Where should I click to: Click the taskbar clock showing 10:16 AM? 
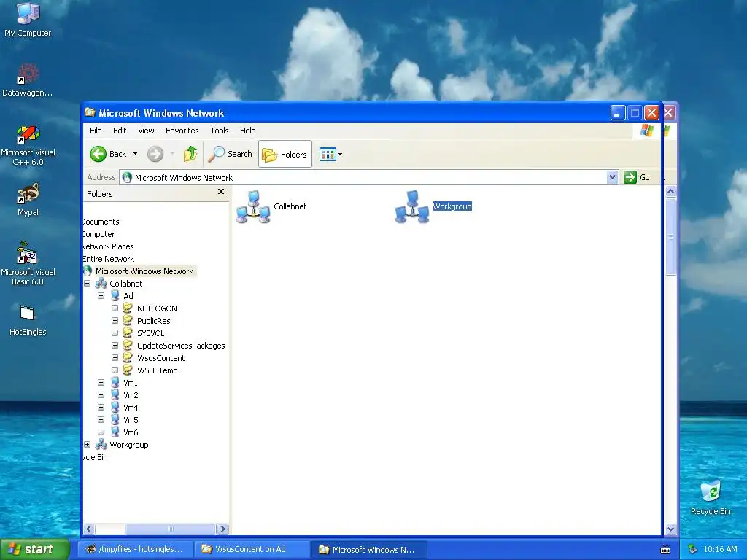click(x=720, y=549)
